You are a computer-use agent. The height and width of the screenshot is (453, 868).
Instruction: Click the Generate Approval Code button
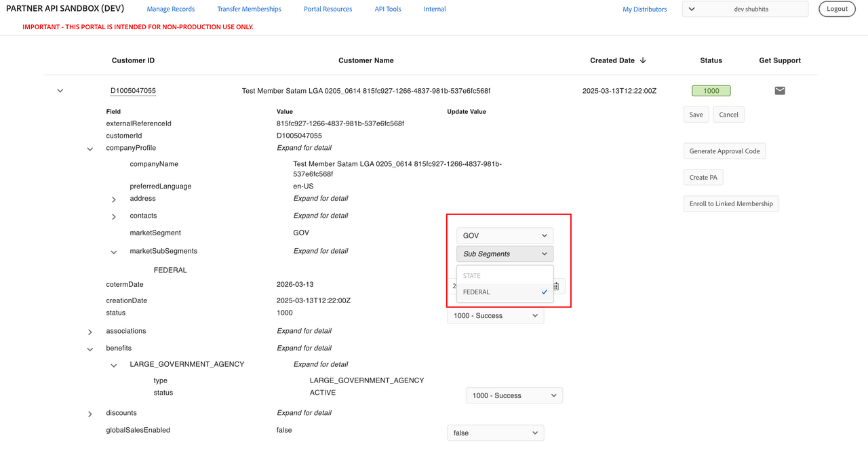(x=724, y=151)
